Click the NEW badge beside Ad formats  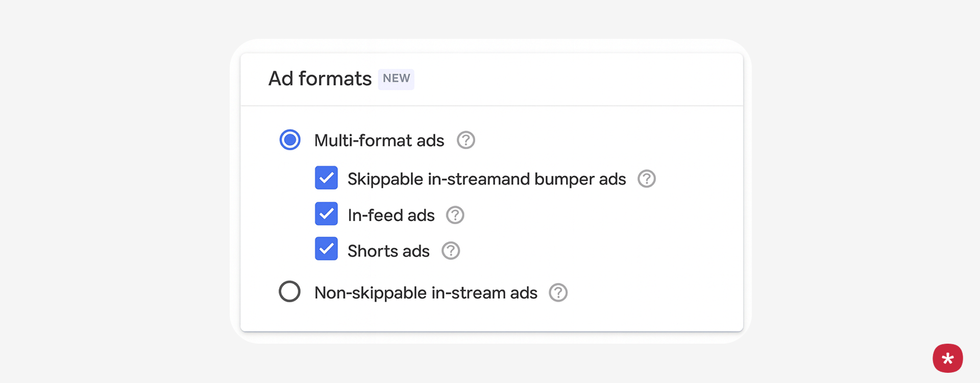pyautogui.click(x=396, y=79)
